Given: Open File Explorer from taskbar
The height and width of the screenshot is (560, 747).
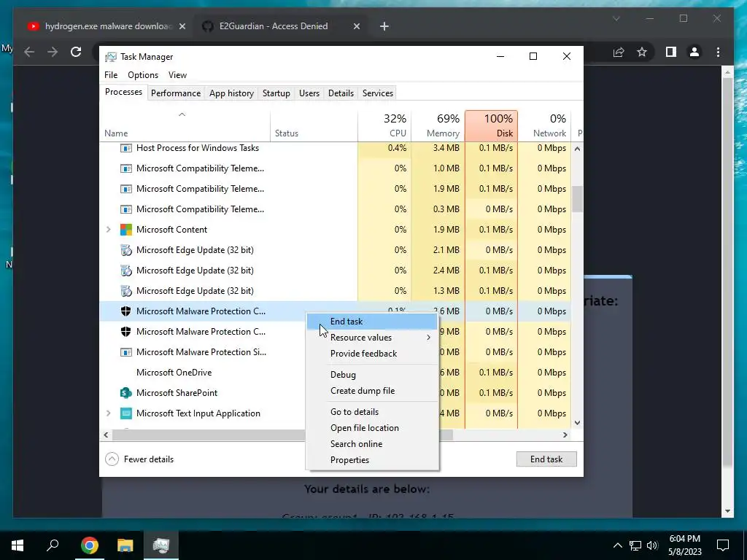Looking at the screenshot, I should click(x=125, y=545).
